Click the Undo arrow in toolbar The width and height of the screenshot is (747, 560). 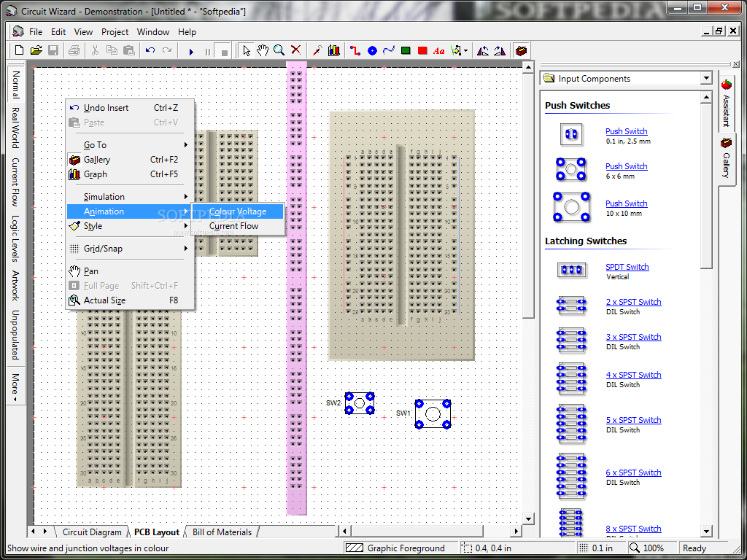(150, 50)
